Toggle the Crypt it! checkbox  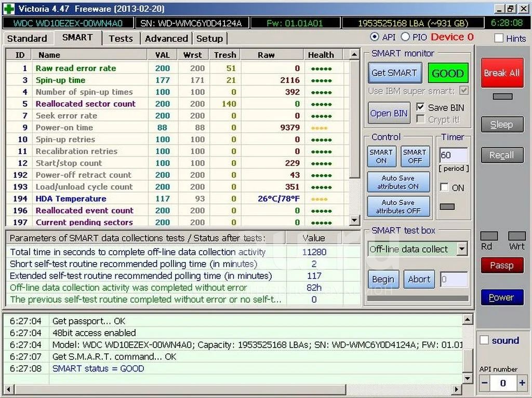click(x=420, y=119)
